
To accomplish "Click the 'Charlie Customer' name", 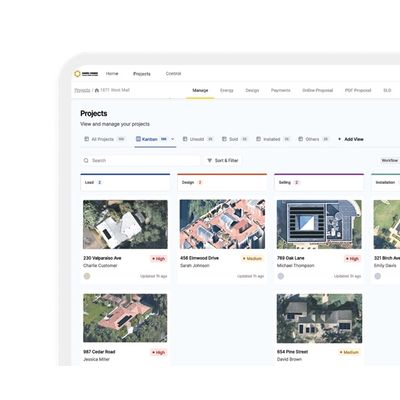I will point(100,266).
